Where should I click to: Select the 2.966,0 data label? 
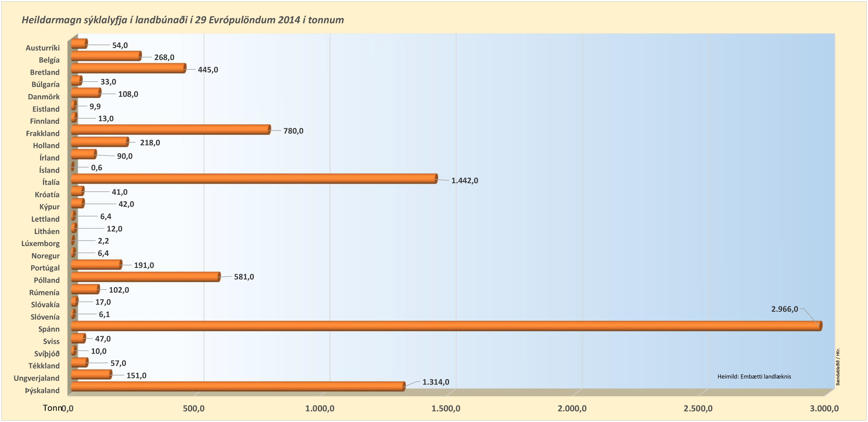[x=784, y=309]
